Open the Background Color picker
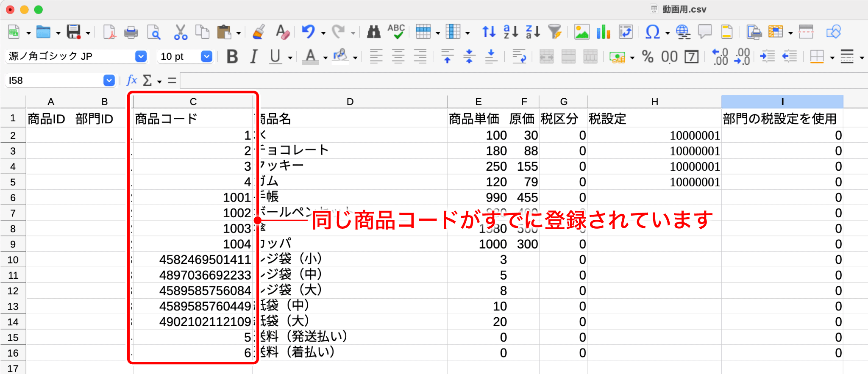This screenshot has width=868, height=374. click(x=340, y=56)
